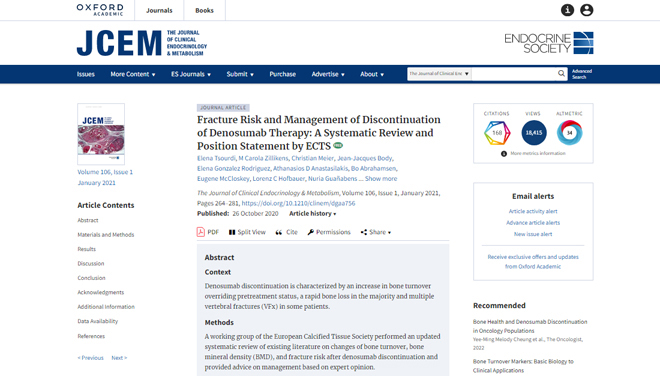Download the article PDF

point(208,232)
